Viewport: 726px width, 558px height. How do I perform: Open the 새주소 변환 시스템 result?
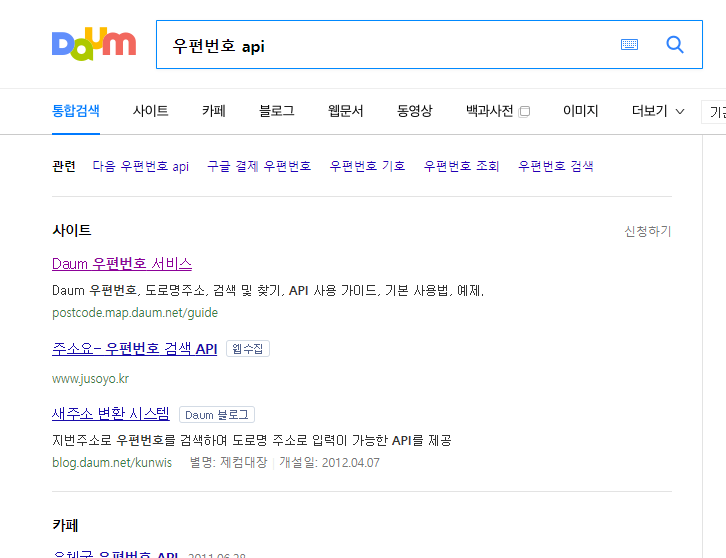click(111, 414)
